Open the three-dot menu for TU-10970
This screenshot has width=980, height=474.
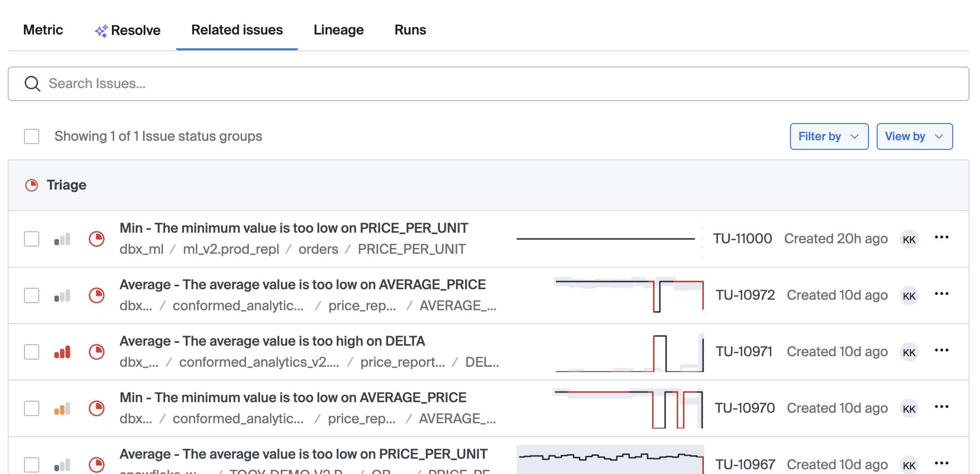[x=941, y=407]
